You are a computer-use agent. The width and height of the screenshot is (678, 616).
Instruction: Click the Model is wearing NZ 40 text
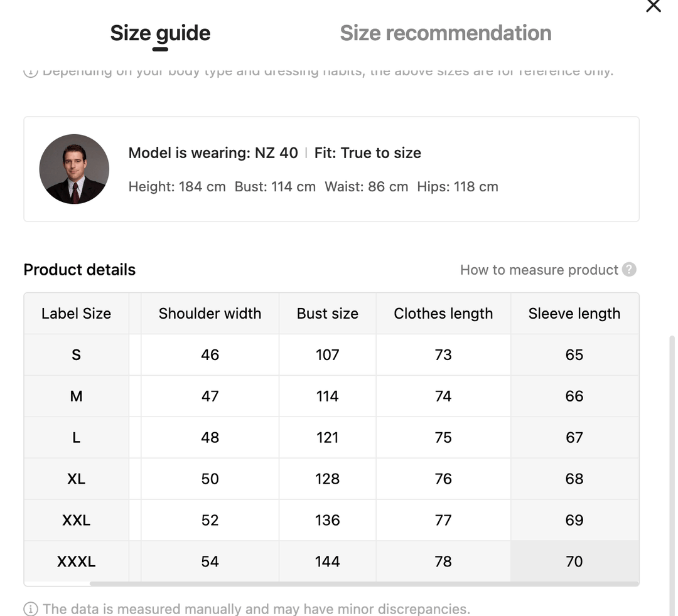point(213,153)
